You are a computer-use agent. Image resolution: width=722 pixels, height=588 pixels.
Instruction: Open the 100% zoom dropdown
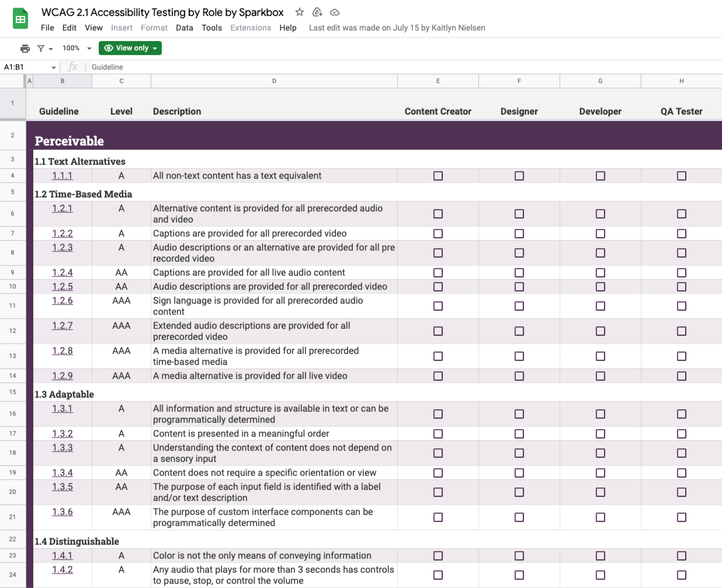[89, 48]
